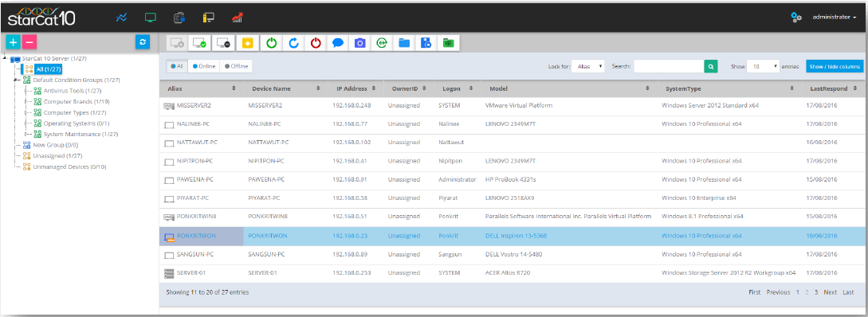868x317 pixels.
Task: Click the StarCat10 logo
Action: [41, 18]
